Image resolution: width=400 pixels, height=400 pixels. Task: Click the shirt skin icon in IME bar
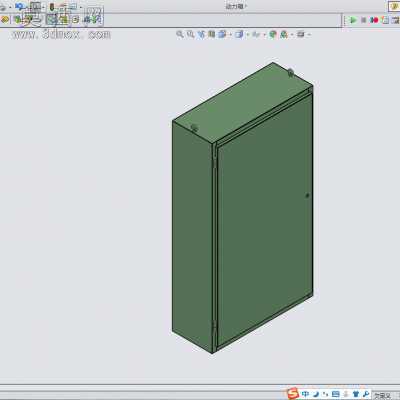point(356,394)
